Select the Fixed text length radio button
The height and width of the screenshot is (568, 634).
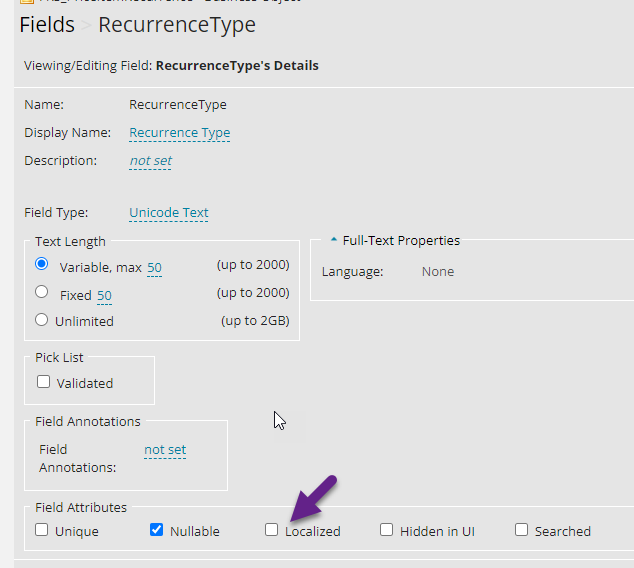click(x=41, y=293)
